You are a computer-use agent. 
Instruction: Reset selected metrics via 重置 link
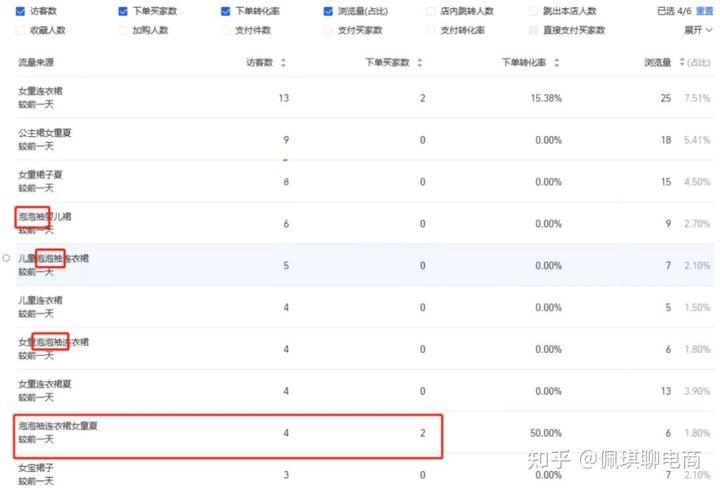point(705,11)
